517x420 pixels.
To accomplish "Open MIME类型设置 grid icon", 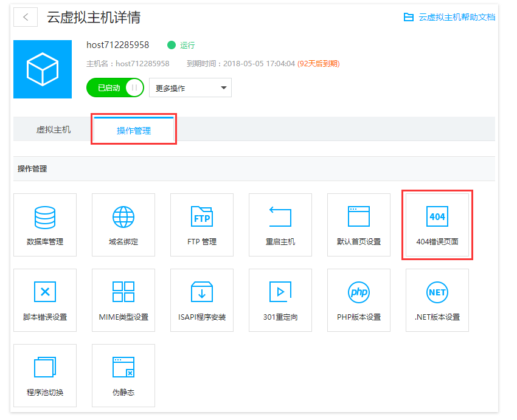I will [123, 292].
